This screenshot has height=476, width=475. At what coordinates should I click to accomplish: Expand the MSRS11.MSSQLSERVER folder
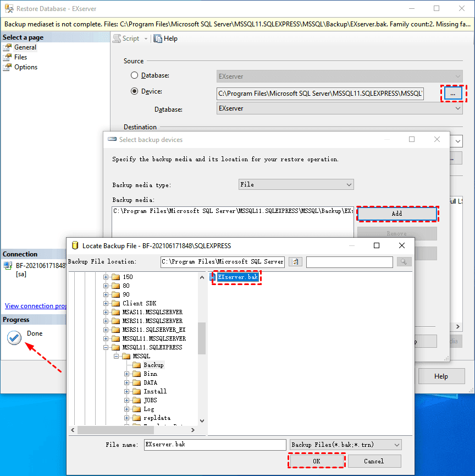[106, 321]
